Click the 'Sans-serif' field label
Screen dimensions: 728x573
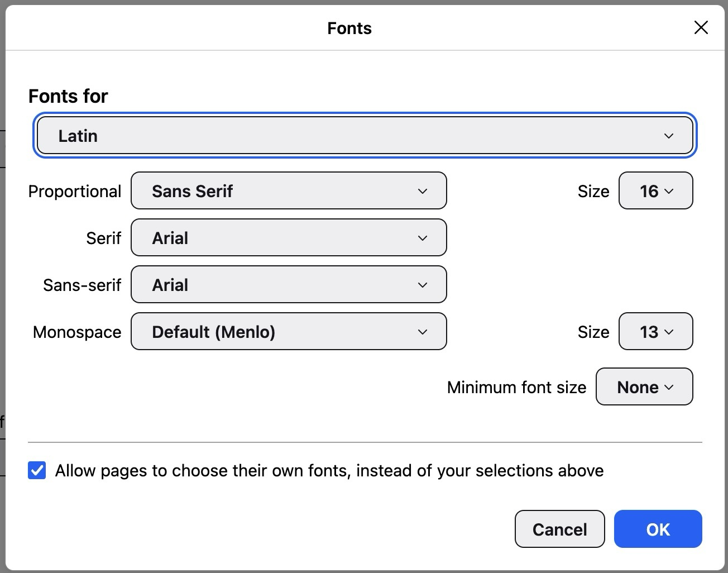[82, 285]
